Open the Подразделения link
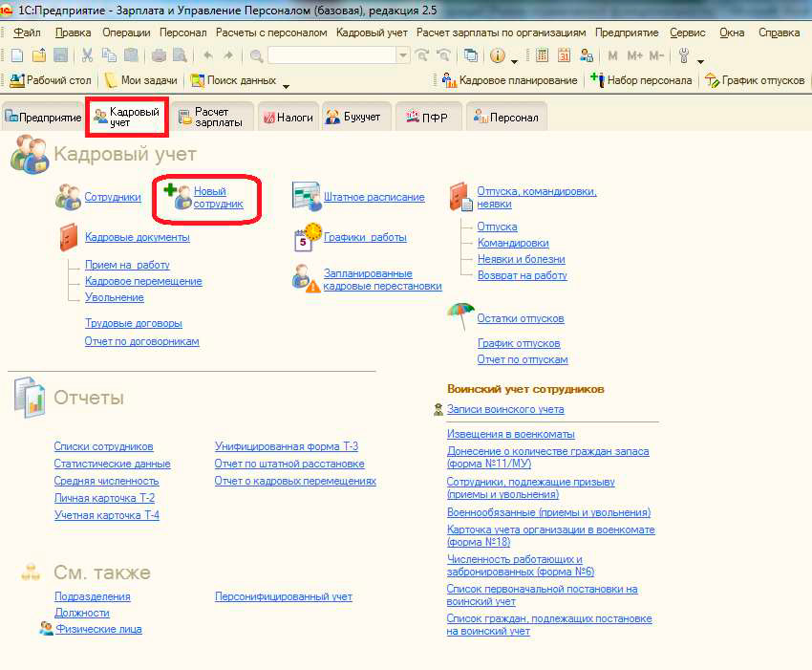The height and width of the screenshot is (670, 812). pyautogui.click(x=93, y=596)
